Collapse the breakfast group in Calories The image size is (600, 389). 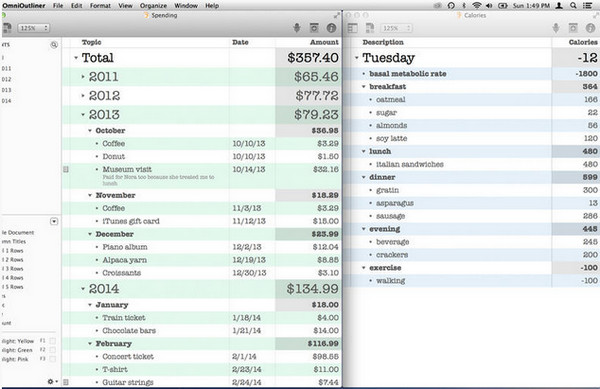pyautogui.click(x=364, y=86)
